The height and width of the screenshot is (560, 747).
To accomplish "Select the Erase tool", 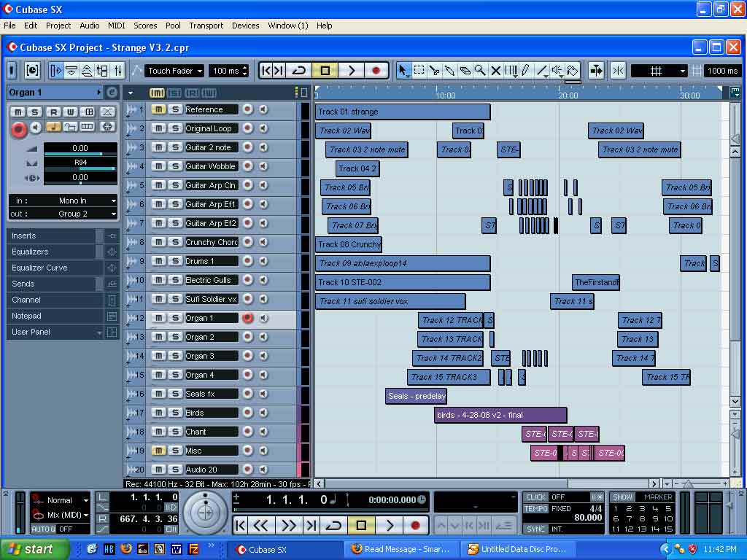I will pyautogui.click(x=465, y=71).
